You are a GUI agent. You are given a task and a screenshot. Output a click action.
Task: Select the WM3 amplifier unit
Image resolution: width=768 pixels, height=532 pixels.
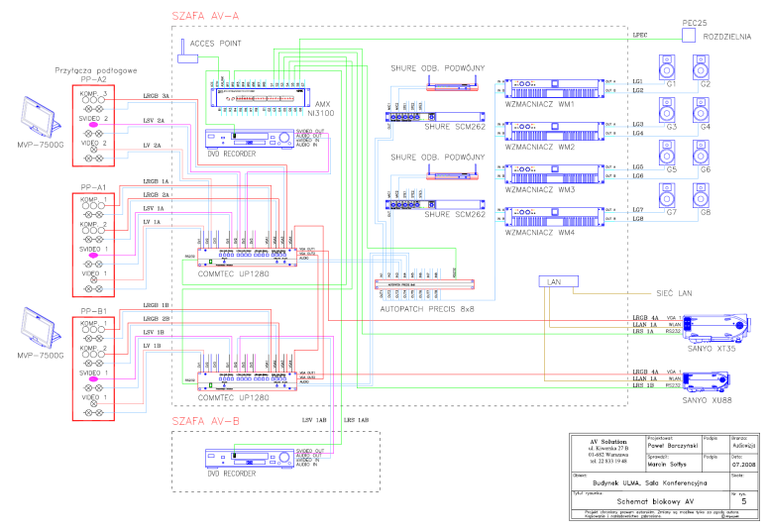coord(554,174)
